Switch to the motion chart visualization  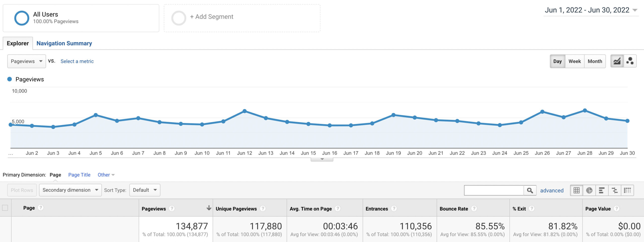[x=630, y=61]
